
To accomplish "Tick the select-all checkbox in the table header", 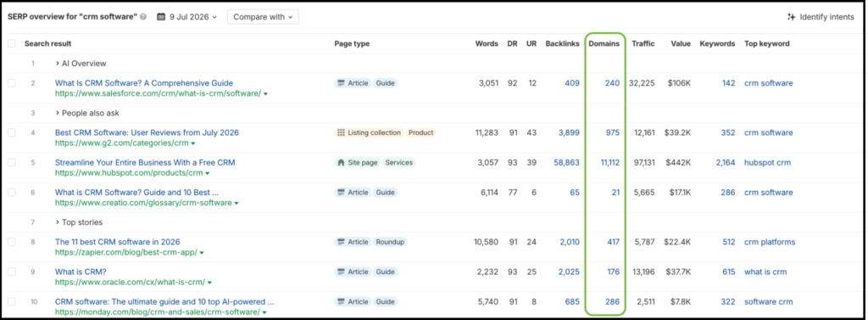I will (12, 43).
